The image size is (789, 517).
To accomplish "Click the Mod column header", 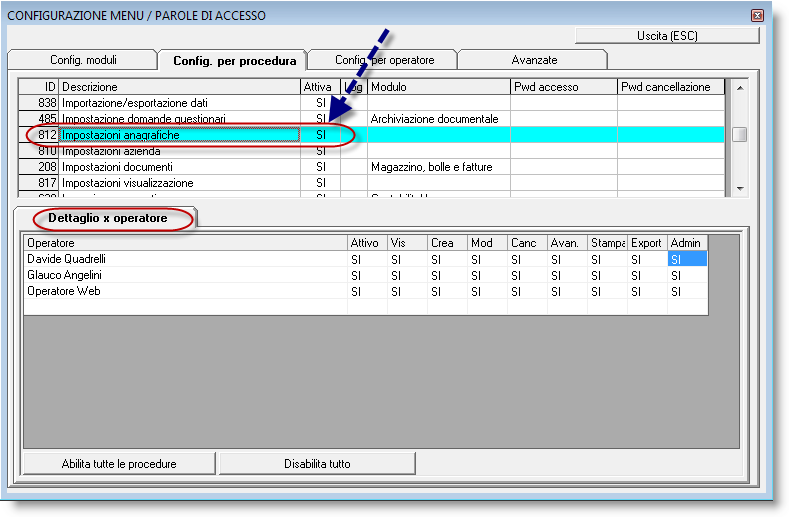I will [488, 243].
